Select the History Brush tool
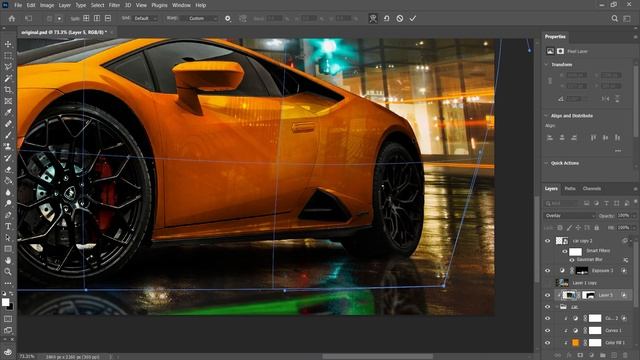The image size is (640, 360). pyautogui.click(x=8, y=158)
